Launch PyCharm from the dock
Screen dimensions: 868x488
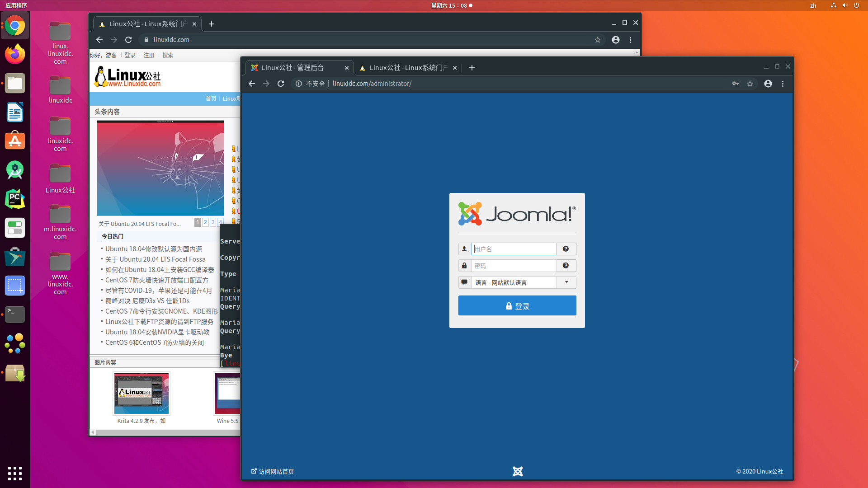[x=15, y=199]
